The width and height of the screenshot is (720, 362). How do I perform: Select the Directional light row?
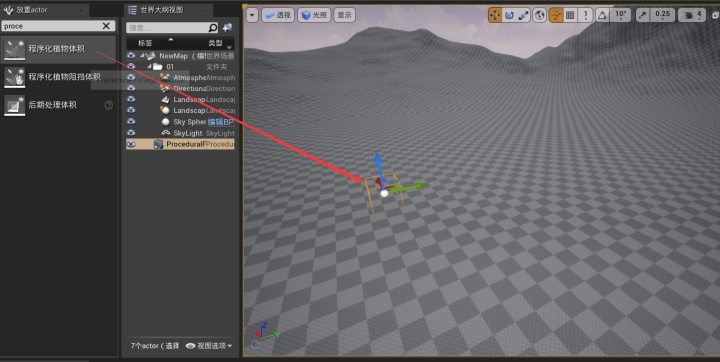click(180, 88)
